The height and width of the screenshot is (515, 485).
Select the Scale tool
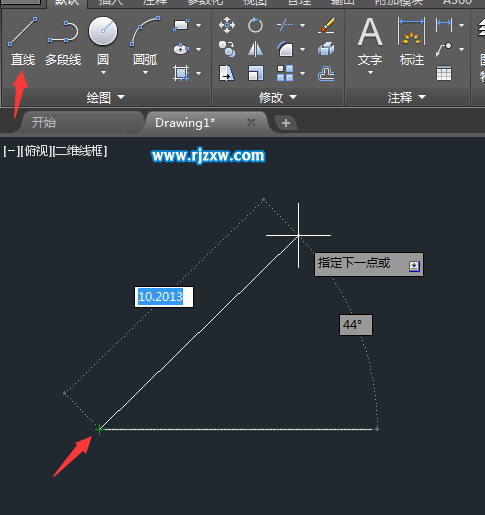tap(255, 73)
